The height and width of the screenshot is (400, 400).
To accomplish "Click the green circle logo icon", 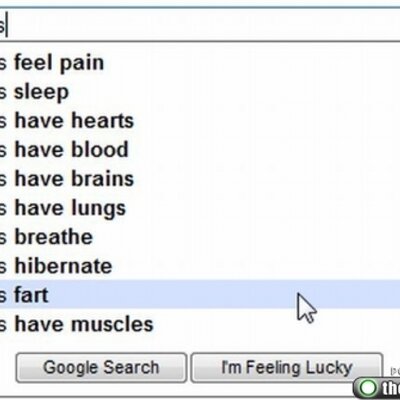I will [369, 388].
